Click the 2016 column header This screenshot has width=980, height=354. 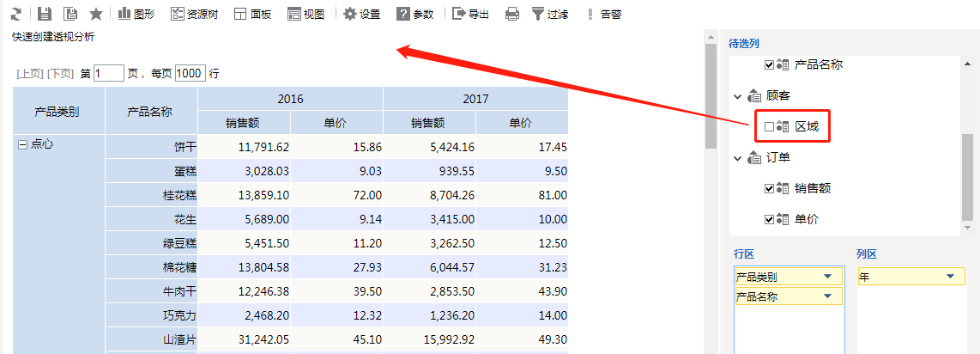tap(291, 99)
